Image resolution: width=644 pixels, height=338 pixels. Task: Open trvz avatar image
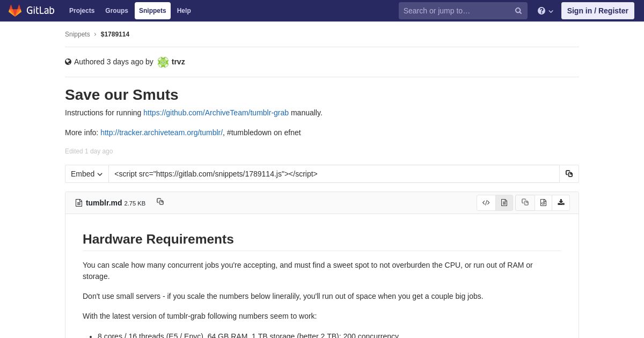163,62
